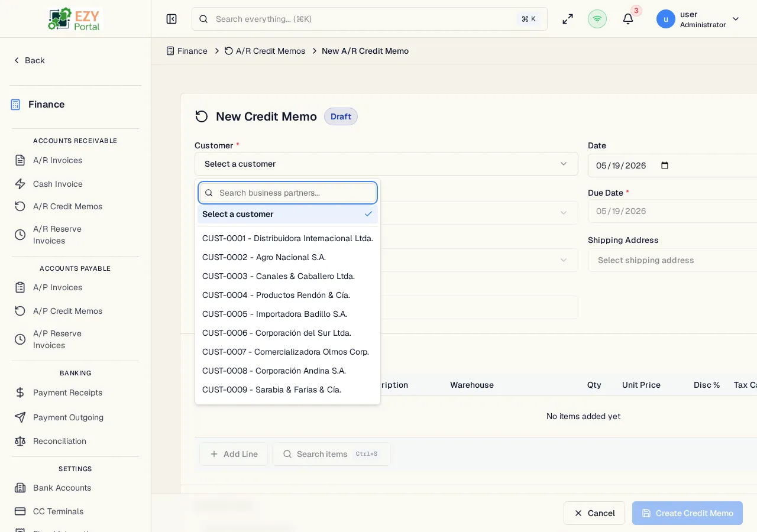Viewport: 757px width, 532px height.
Task: Select CUST-0004 Productos Rendón & Cía.
Action: (287, 295)
